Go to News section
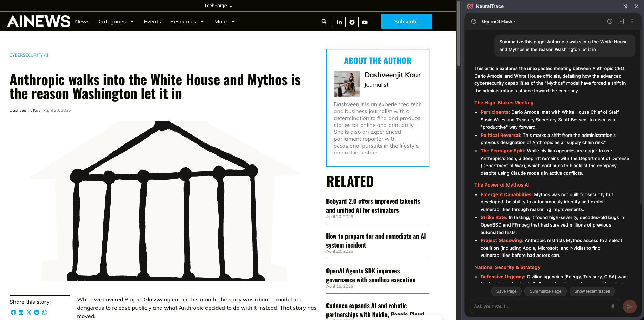This screenshot has width=644, height=320. [82, 21]
